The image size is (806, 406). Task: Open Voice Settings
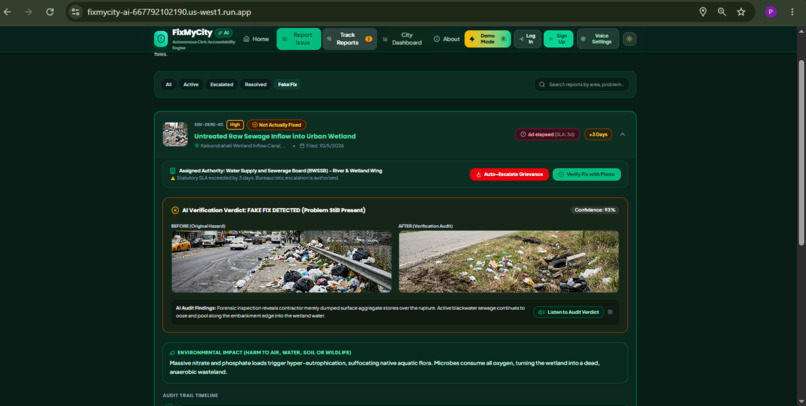[597, 39]
